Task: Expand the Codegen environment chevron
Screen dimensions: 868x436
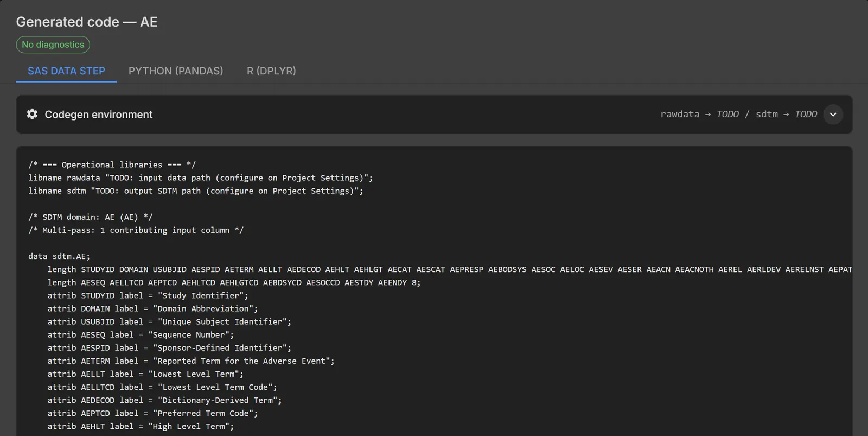Action: point(833,115)
